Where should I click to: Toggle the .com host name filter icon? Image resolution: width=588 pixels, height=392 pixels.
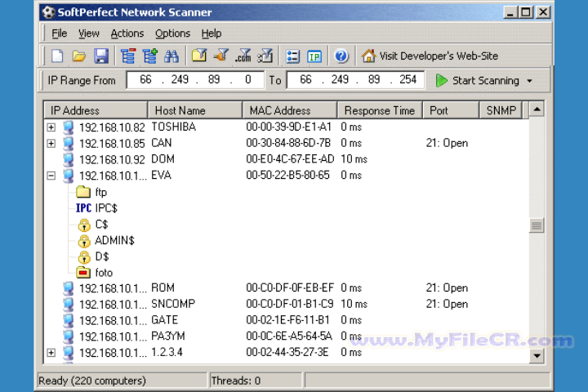[x=243, y=56]
